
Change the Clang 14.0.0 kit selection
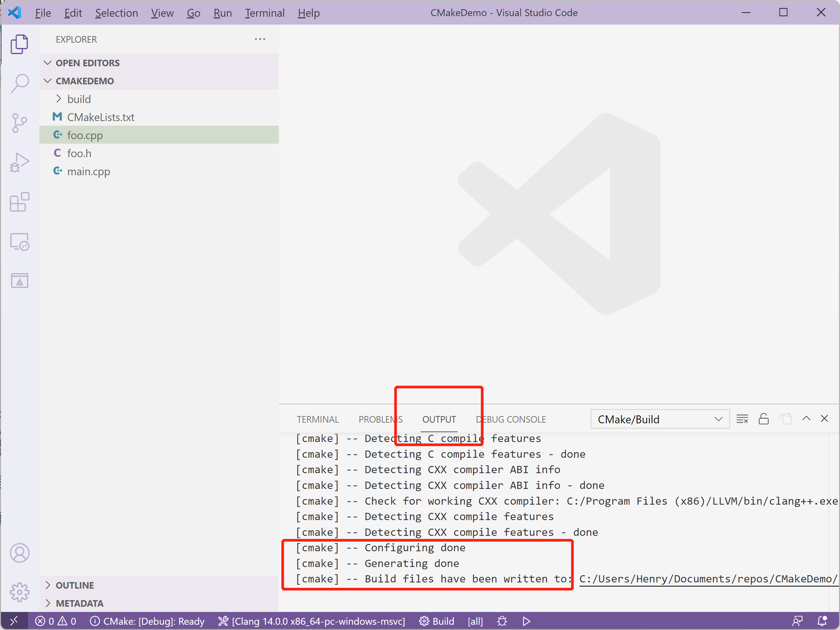point(312,621)
